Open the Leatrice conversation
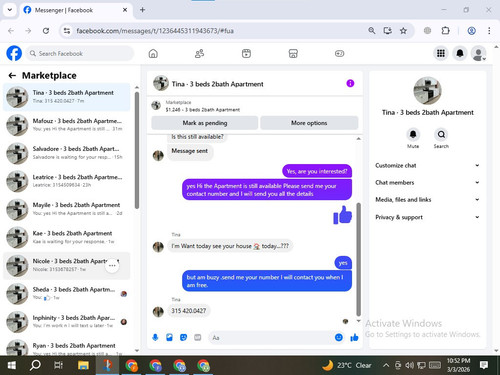The width and height of the screenshot is (500, 375). (x=67, y=181)
